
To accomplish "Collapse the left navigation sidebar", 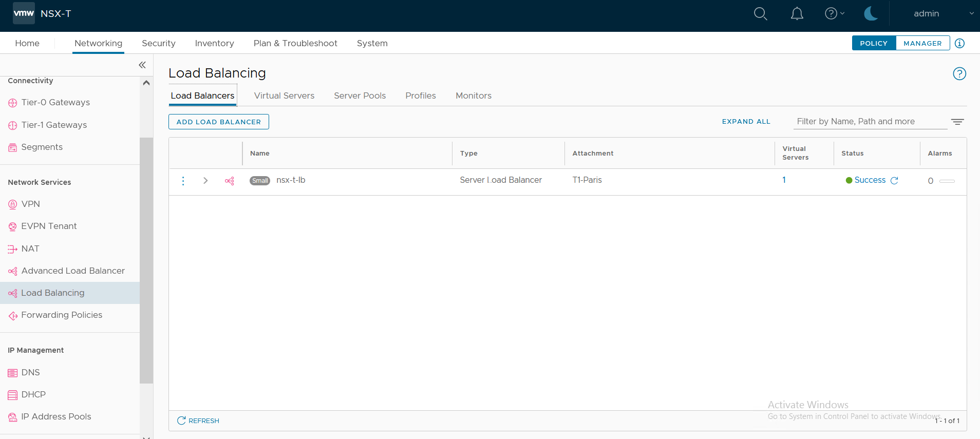I will 142,65.
